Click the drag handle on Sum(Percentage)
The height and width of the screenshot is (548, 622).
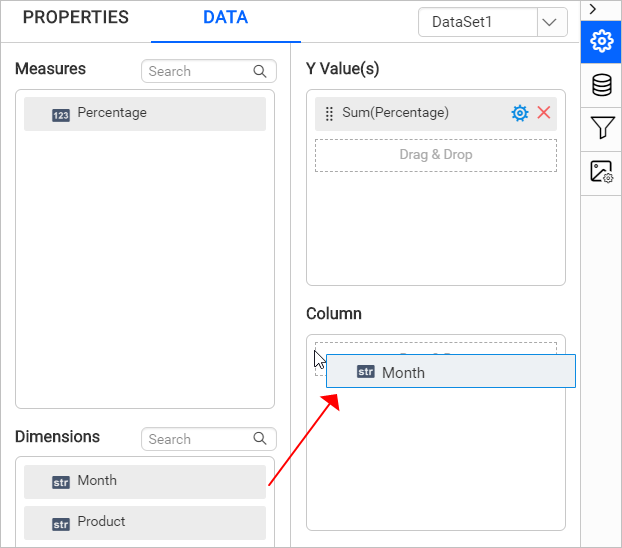tap(329, 114)
